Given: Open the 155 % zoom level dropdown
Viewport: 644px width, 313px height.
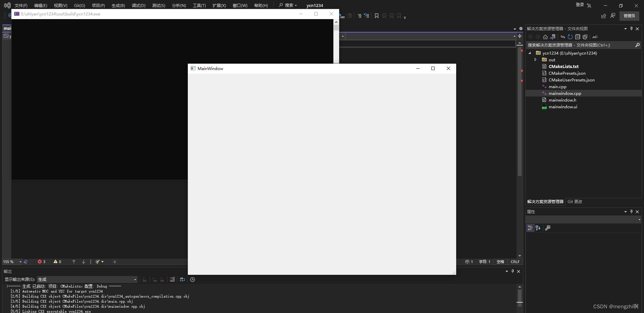Looking at the screenshot, I should tap(20, 262).
